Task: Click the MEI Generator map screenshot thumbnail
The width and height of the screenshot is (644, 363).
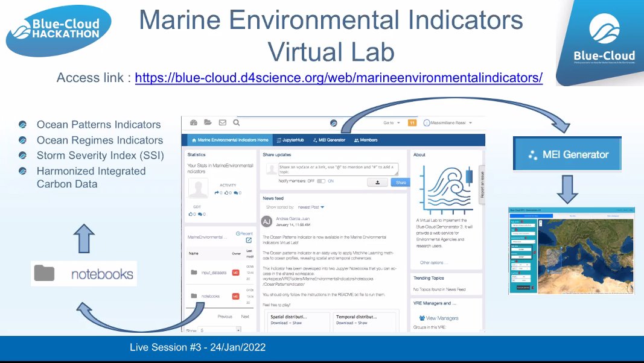Action: point(572,251)
